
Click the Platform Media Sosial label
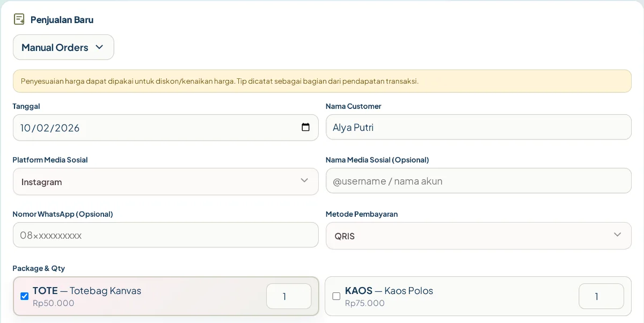coord(50,160)
